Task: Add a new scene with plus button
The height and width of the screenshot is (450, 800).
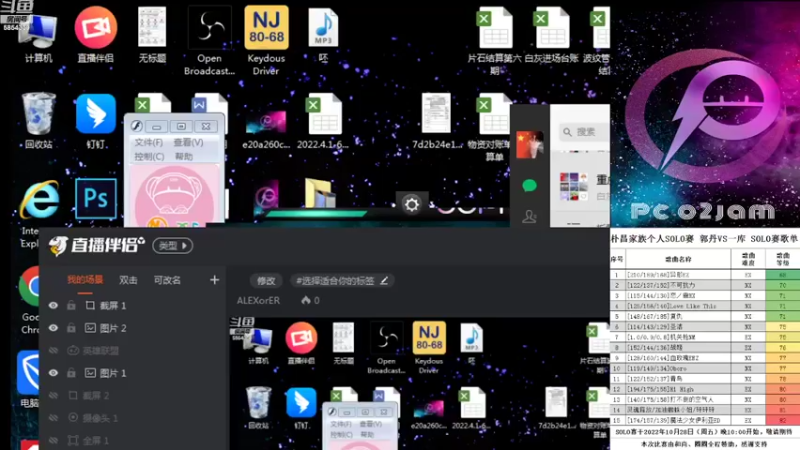Action: [x=214, y=280]
